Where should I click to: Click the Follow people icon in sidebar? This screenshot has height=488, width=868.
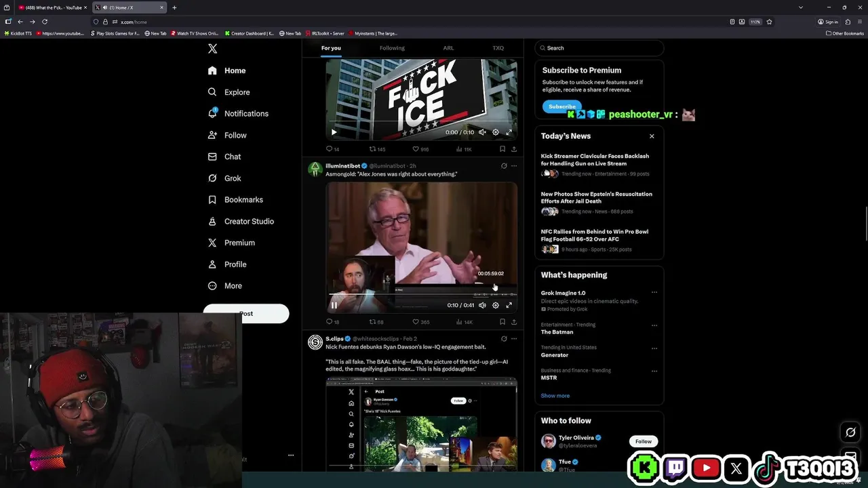[x=212, y=136]
